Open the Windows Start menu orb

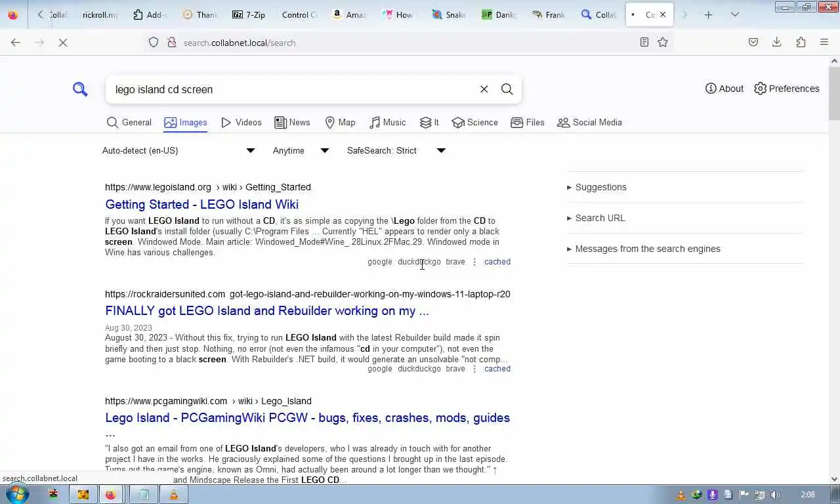17,493
